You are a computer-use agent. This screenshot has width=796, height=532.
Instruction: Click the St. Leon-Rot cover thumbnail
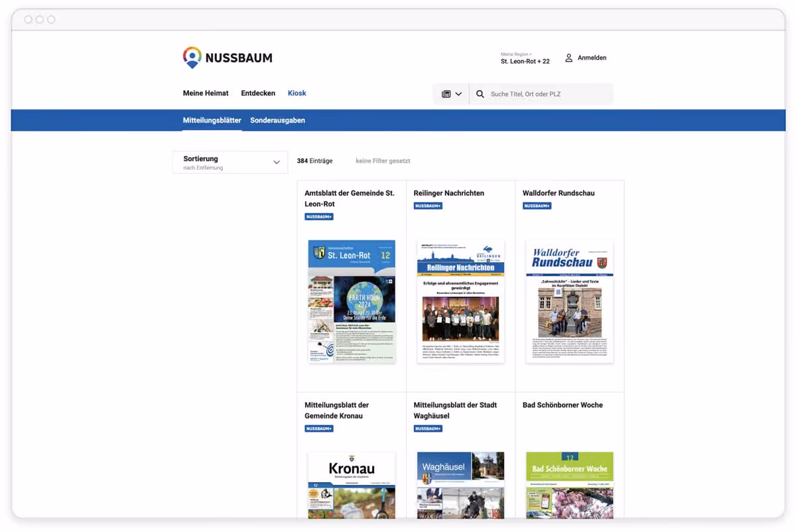pyautogui.click(x=352, y=301)
